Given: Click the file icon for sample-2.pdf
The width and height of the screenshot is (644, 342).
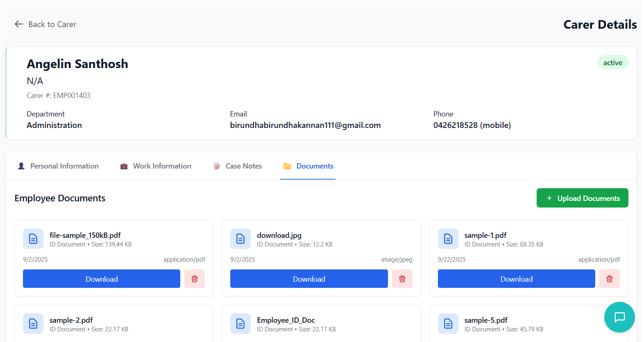Looking at the screenshot, I should pyautogui.click(x=33, y=324).
